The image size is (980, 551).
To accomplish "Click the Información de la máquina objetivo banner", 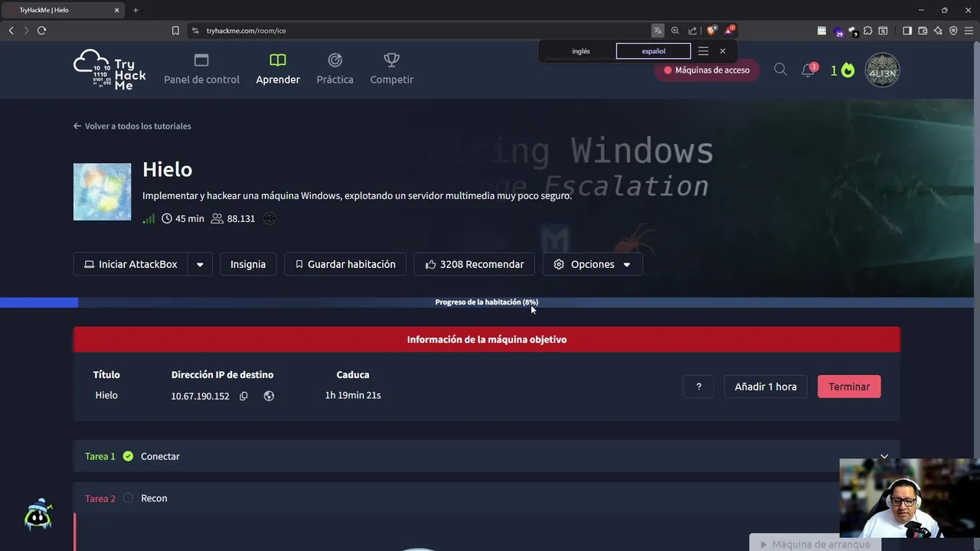I will (x=487, y=340).
